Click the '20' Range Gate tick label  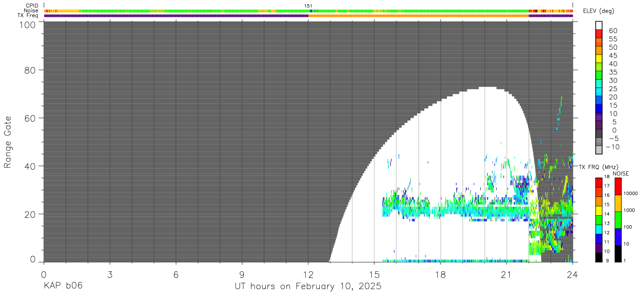click(29, 214)
